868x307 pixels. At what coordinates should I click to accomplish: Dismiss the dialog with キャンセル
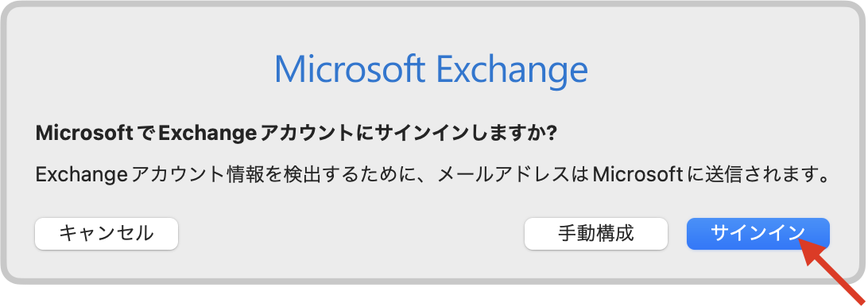click(107, 234)
